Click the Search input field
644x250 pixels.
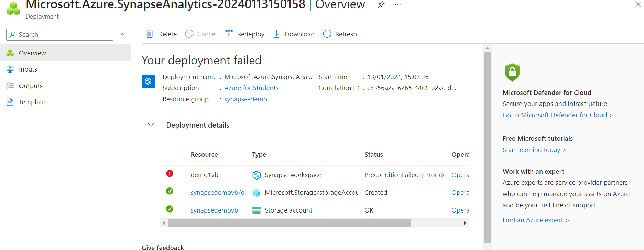point(60,34)
